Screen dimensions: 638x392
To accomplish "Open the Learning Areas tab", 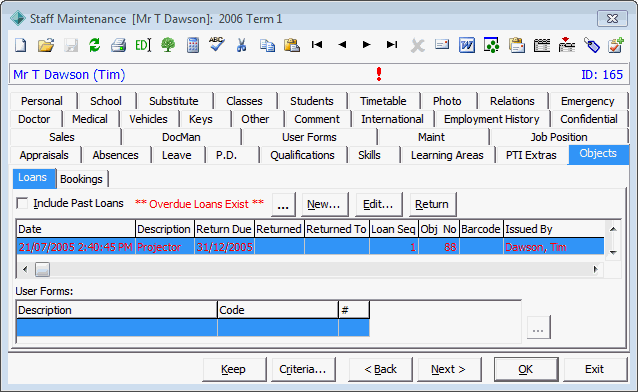I will (447, 155).
